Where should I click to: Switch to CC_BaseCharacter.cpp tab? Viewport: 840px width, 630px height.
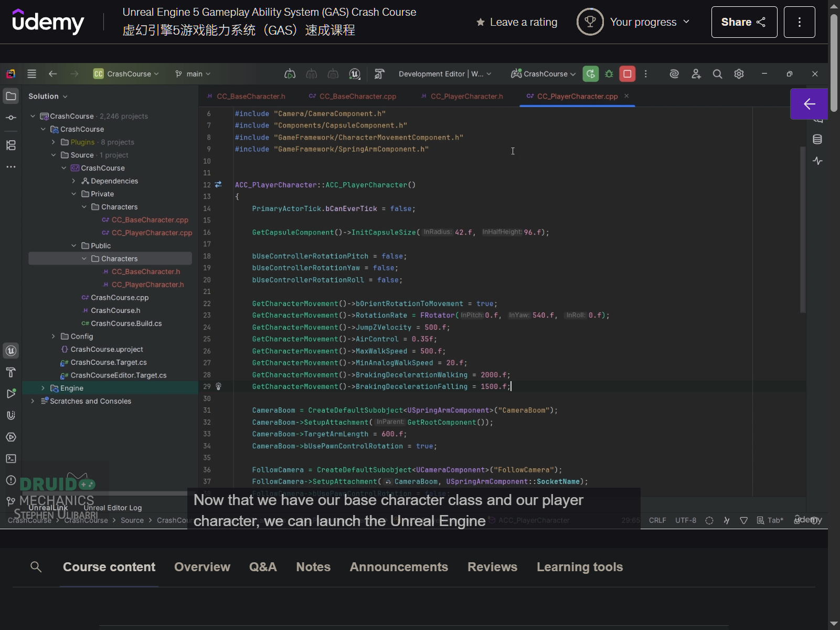[x=353, y=97]
